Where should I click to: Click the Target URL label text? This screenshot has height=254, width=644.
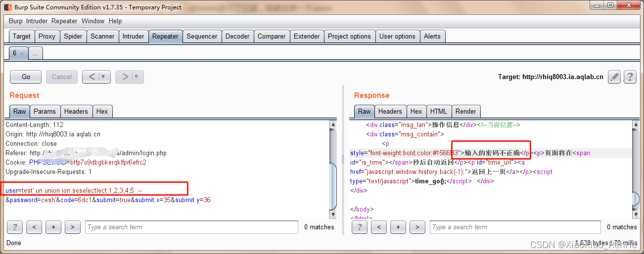(551, 77)
